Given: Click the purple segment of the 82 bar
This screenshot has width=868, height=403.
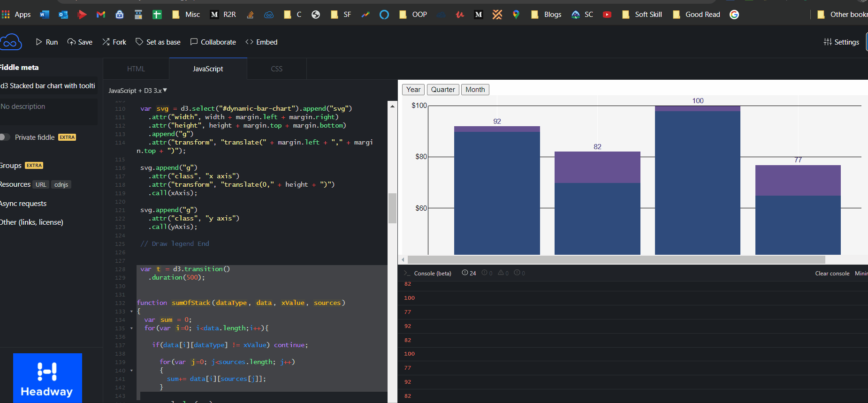Looking at the screenshot, I should point(597,167).
